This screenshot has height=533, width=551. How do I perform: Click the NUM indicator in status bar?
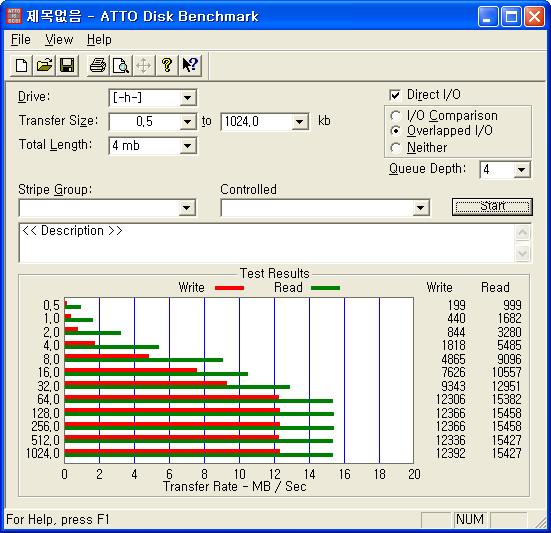(x=470, y=519)
